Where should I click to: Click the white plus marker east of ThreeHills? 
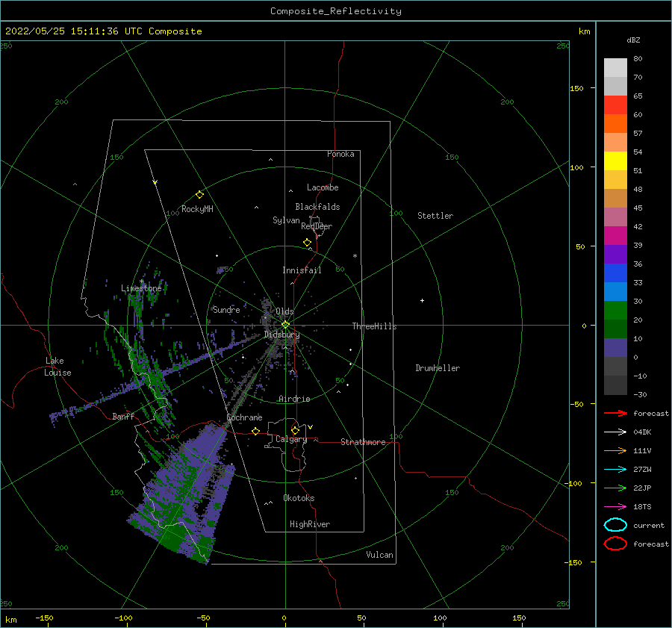422,300
